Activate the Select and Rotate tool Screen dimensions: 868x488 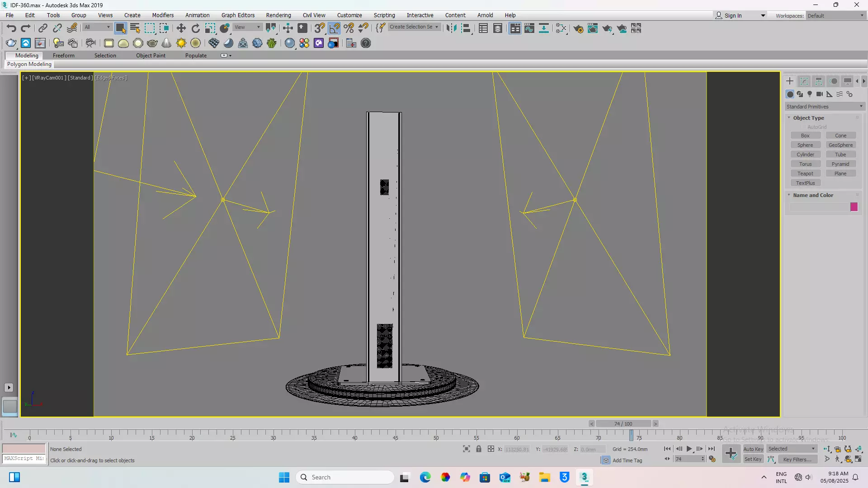click(x=195, y=28)
